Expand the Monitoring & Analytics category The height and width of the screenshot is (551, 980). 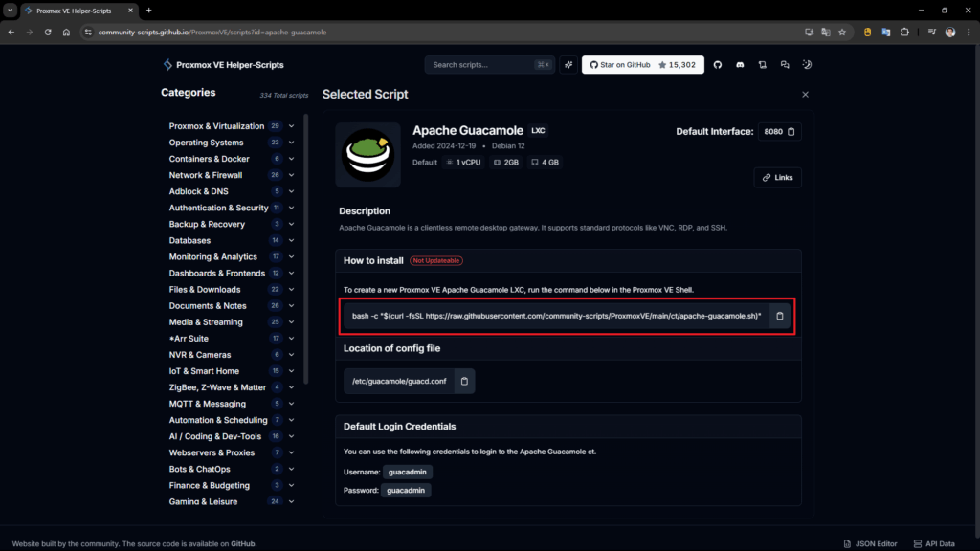click(291, 256)
